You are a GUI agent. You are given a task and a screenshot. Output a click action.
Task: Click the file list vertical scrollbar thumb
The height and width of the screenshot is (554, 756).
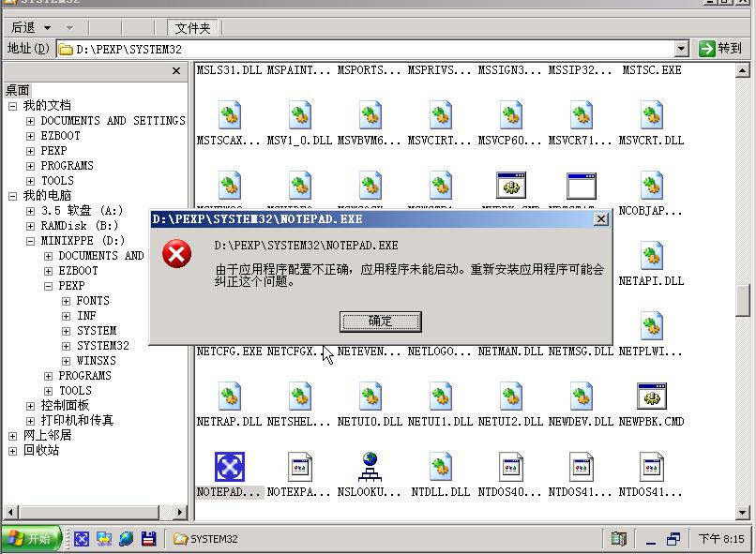743,301
